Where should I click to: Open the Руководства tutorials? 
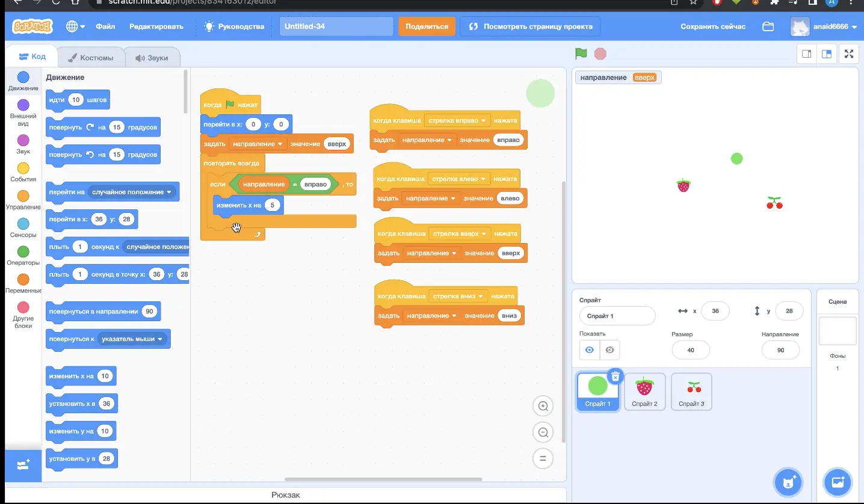[x=235, y=26]
